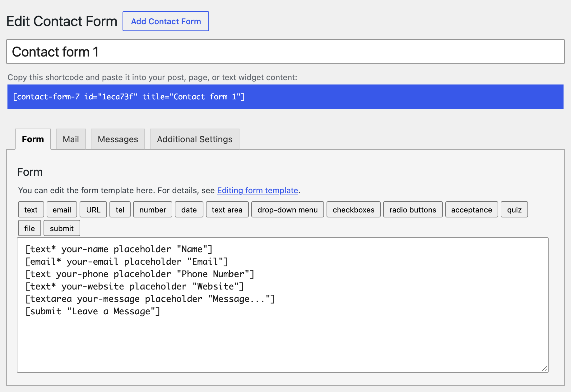
Task: Click the submit "Leave a Message" line
Action: (93, 311)
